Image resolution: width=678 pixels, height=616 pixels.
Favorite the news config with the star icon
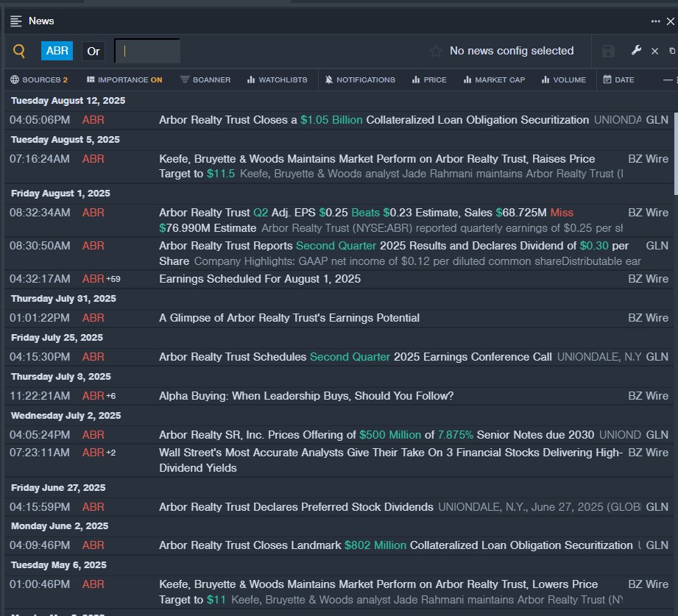point(436,52)
